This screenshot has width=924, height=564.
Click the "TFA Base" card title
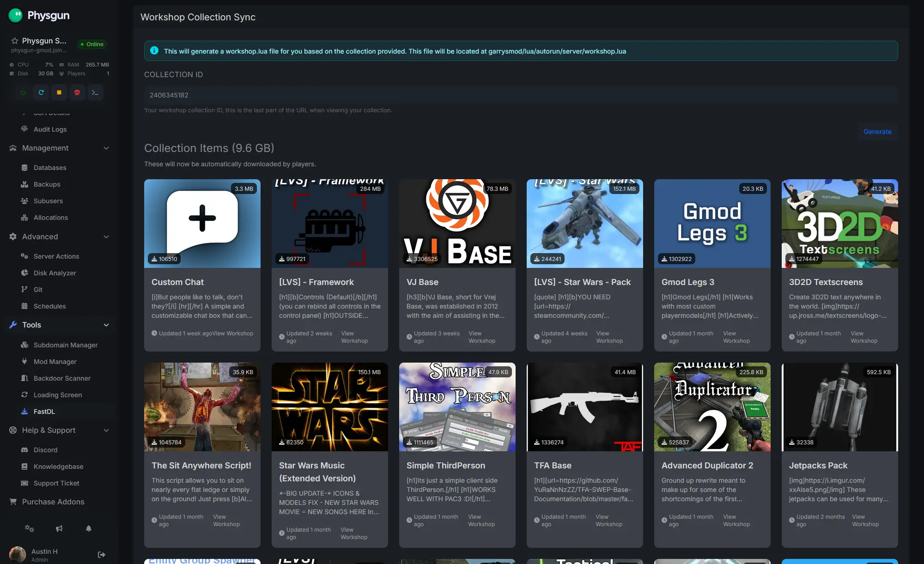tap(553, 466)
